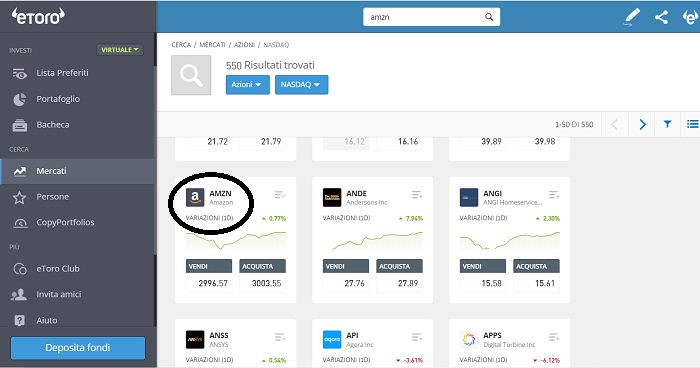The image size is (700, 368).
Task: Click MERCATI in the breadcrumb
Action: pos(212,45)
